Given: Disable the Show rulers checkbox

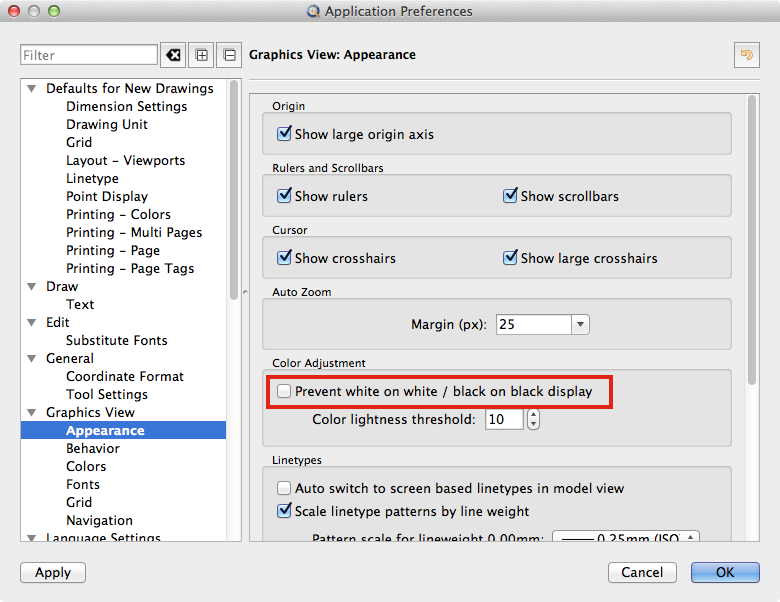Looking at the screenshot, I should [x=285, y=196].
